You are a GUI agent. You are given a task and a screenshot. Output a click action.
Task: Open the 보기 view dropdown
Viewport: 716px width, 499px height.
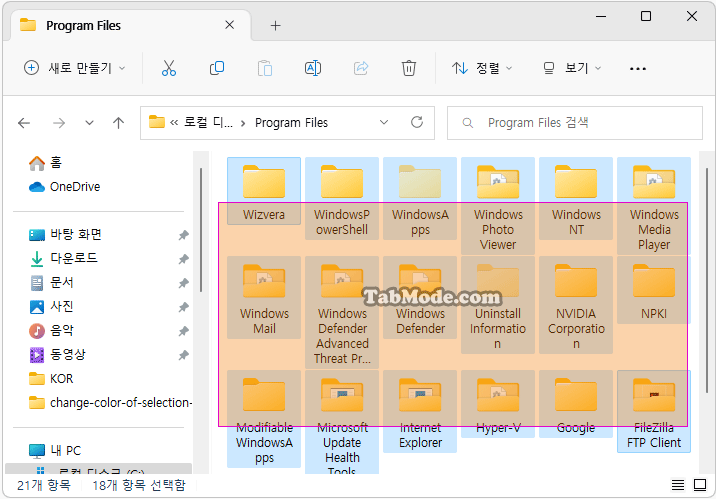click(572, 68)
